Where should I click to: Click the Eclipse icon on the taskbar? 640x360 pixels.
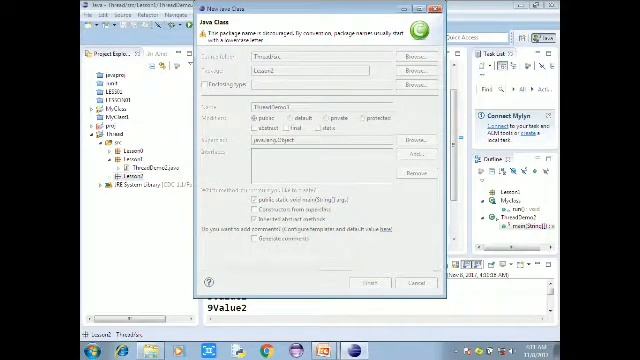354,351
